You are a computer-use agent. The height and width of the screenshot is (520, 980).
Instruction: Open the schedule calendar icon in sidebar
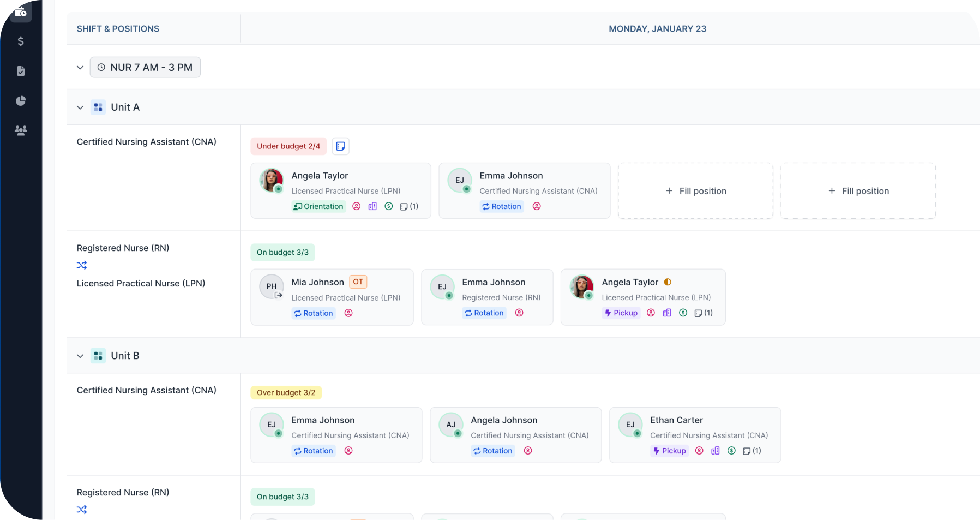[x=21, y=12]
